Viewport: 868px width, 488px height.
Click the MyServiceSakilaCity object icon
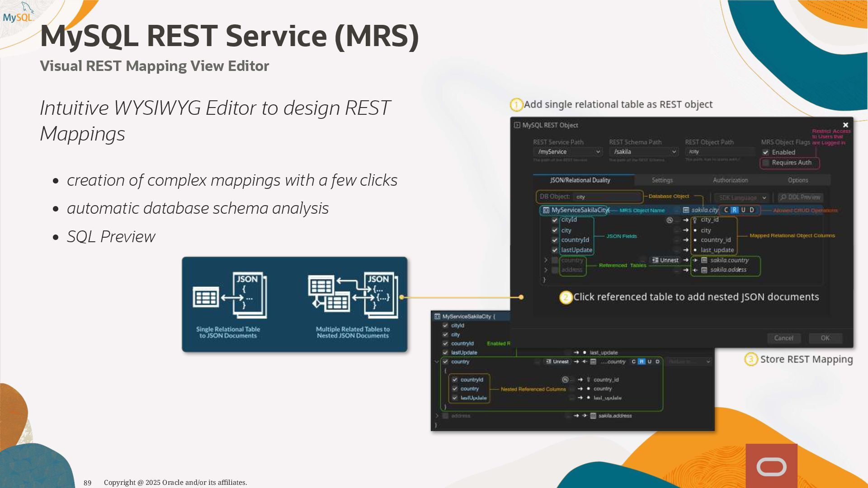point(546,210)
